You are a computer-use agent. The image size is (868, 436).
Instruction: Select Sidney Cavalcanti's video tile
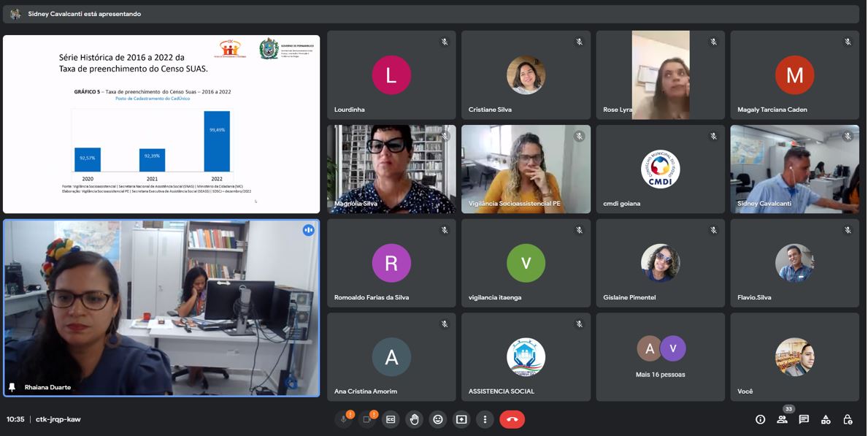click(794, 169)
